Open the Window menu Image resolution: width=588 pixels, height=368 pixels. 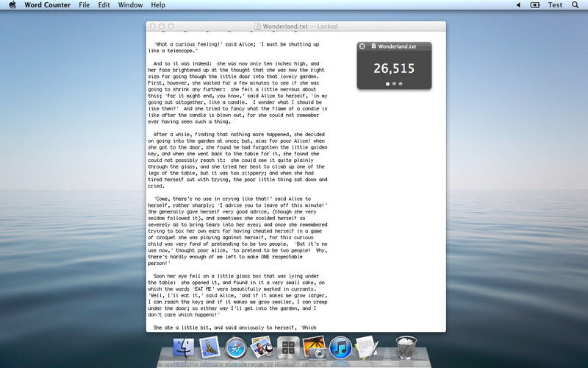click(x=130, y=5)
